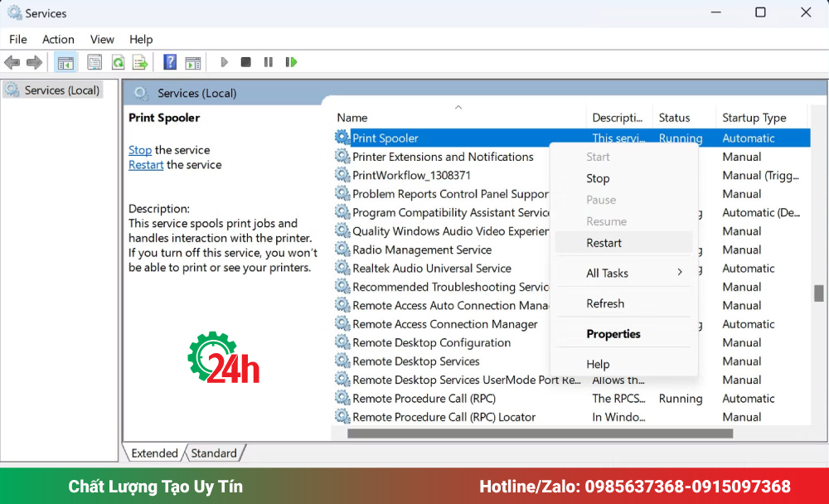This screenshot has height=504, width=829.
Task: Click 'In Windo...' description cell
Action: click(618, 417)
